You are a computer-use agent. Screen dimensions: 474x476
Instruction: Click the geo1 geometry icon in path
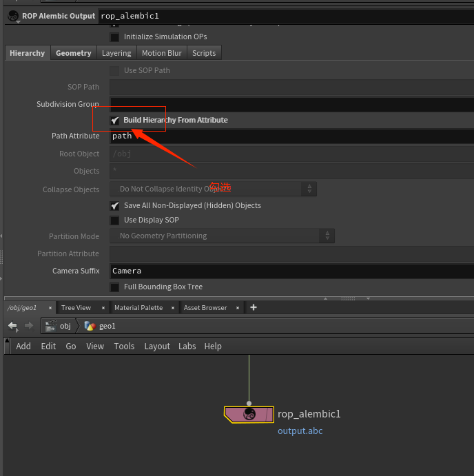coord(90,326)
